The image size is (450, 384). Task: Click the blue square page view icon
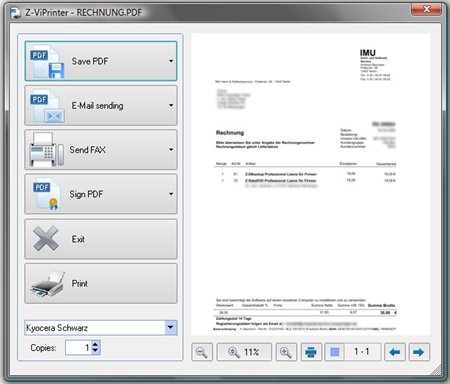coord(335,352)
